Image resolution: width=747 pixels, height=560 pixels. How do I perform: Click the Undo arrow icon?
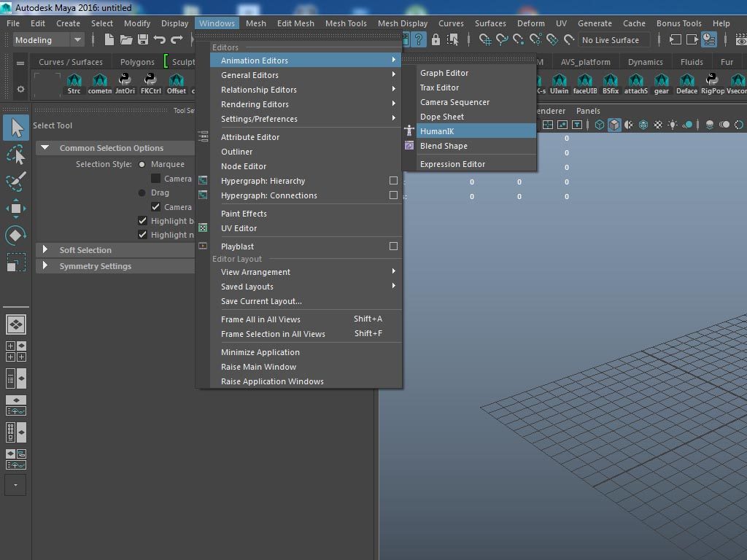160,39
